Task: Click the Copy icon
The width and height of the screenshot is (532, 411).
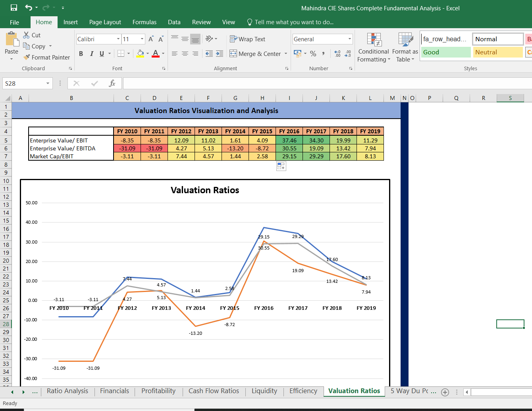Action: pyautogui.click(x=27, y=46)
